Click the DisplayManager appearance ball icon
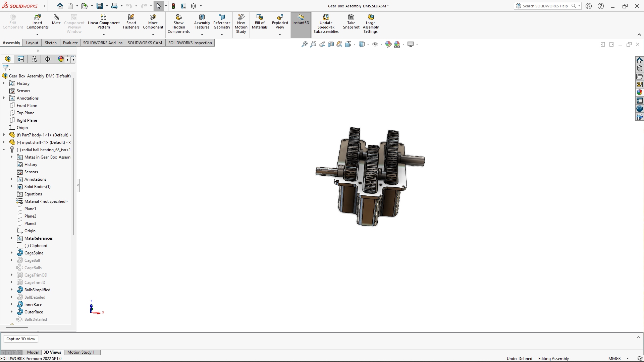Screen dimensions: 644x362 coord(61,59)
